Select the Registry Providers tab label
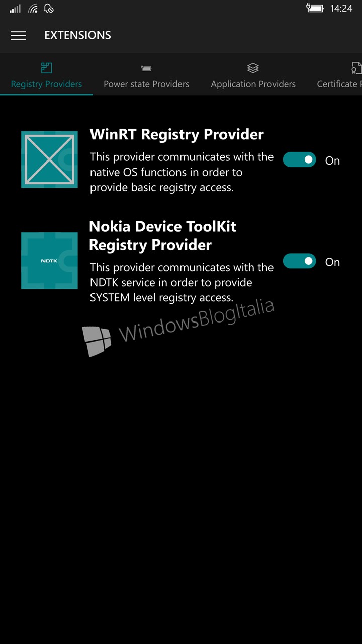 coord(46,84)
